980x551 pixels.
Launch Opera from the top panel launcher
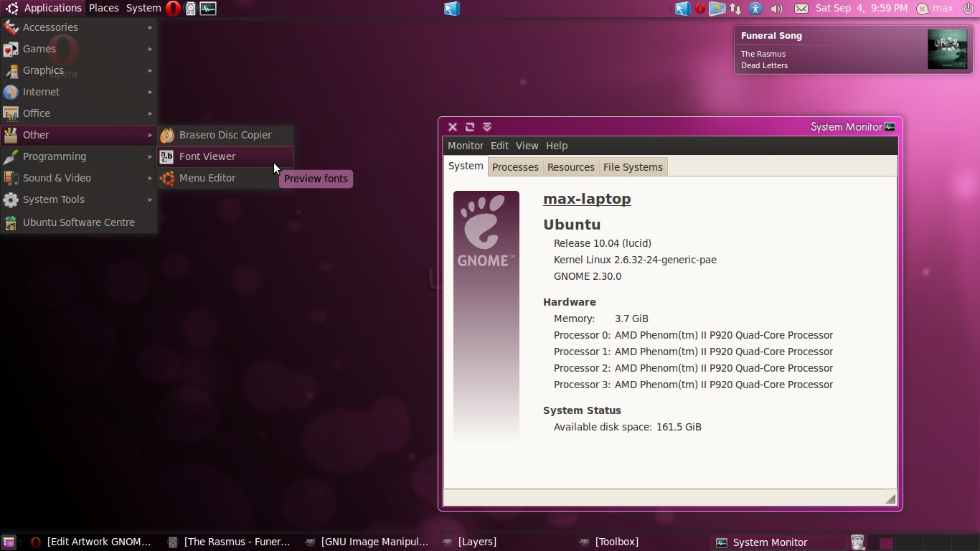pos(173,9)
